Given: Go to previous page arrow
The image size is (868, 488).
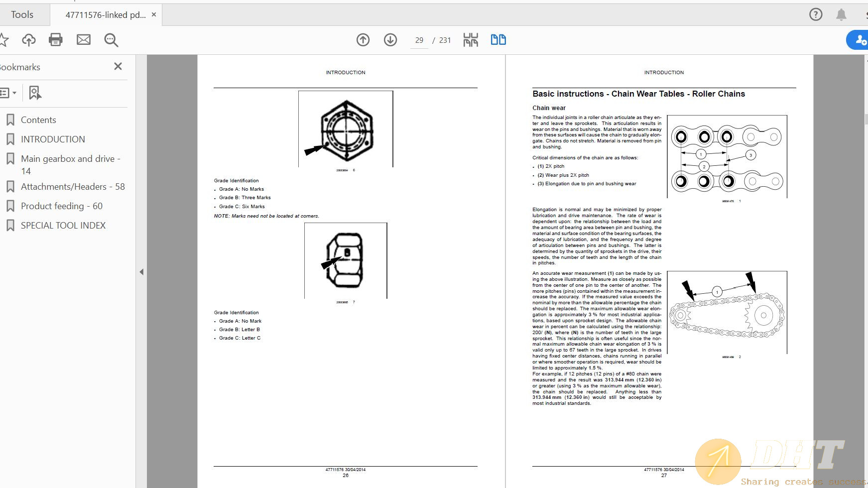Looking at the screenshot, I should coord(363,40).
